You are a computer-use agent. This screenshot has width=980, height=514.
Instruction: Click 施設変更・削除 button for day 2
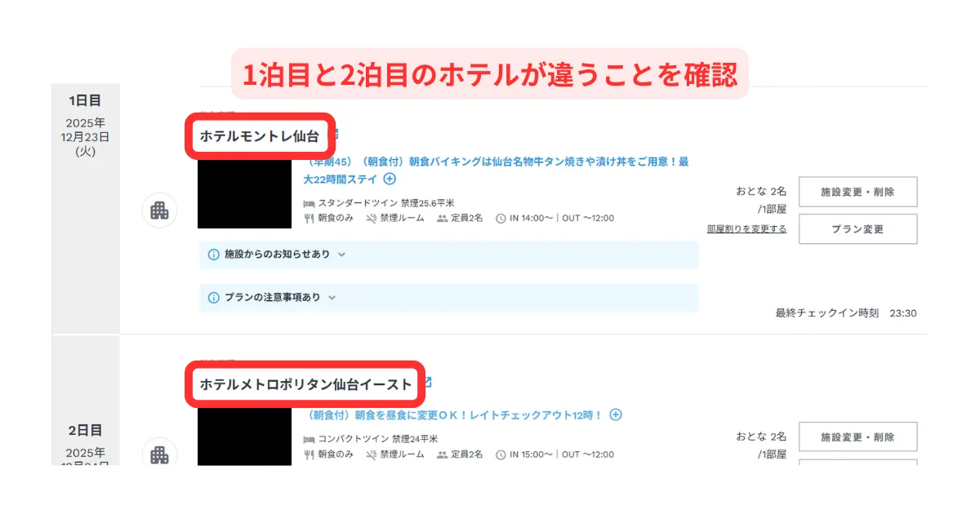(857, 437)
